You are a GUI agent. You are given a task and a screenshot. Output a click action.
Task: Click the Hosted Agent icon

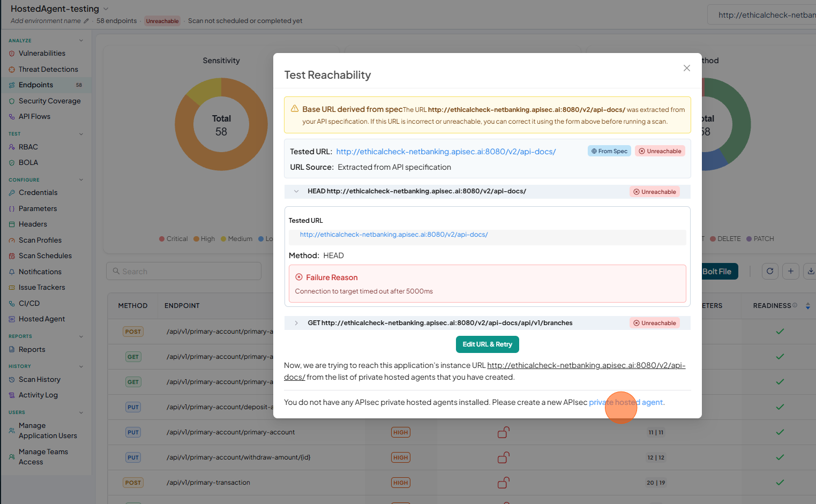[x=12, y=319]
